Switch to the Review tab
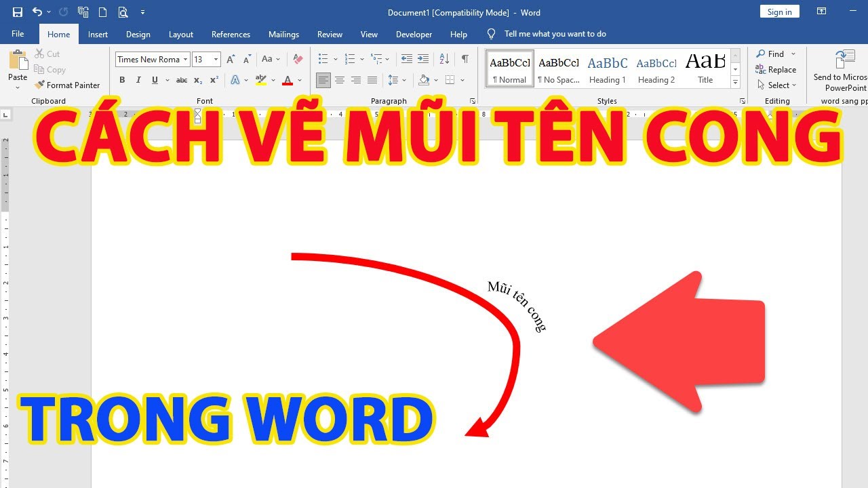868x488 pixels. 330,34
